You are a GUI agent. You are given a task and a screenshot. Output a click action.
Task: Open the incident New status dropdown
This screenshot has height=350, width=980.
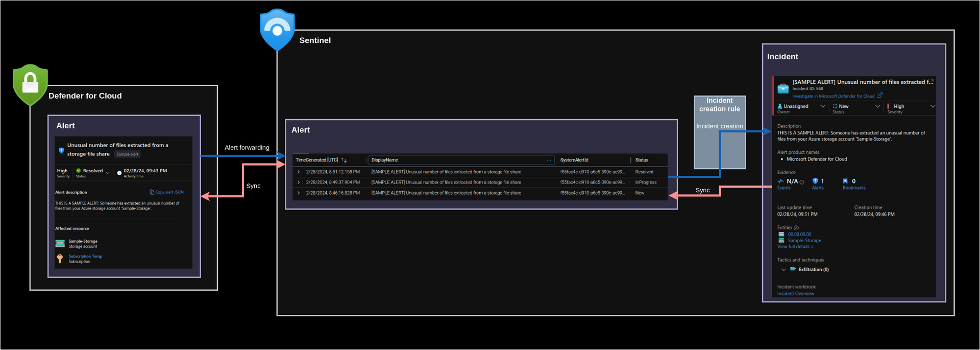click(x=877, y=106)
